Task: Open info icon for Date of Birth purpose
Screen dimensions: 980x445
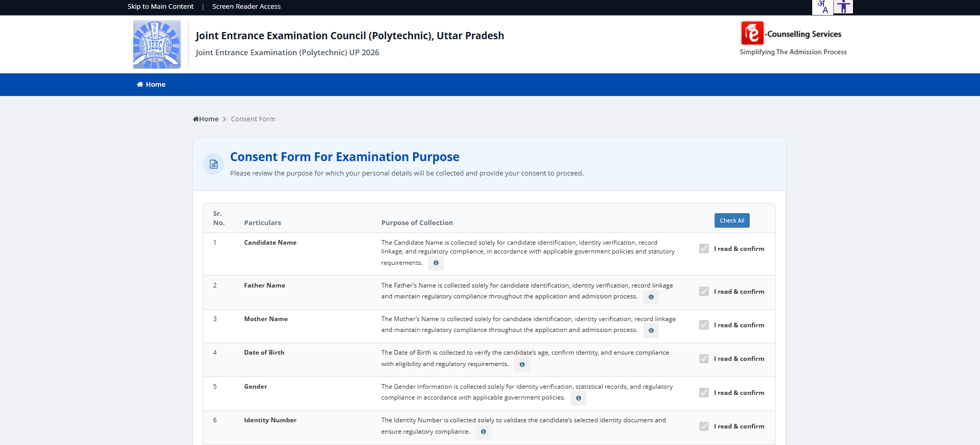Action: coord(522,364)
